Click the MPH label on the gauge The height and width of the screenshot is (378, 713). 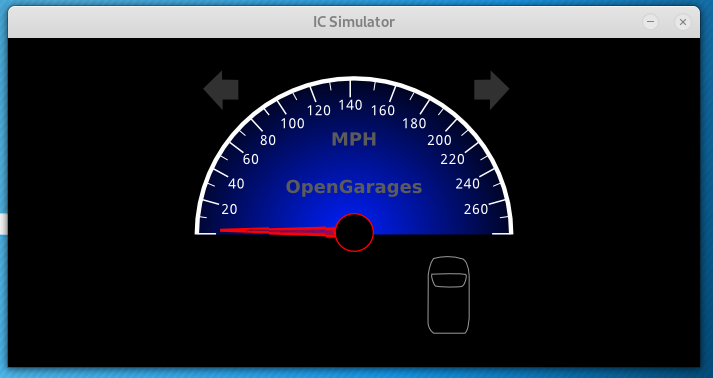tap(354, 139)
